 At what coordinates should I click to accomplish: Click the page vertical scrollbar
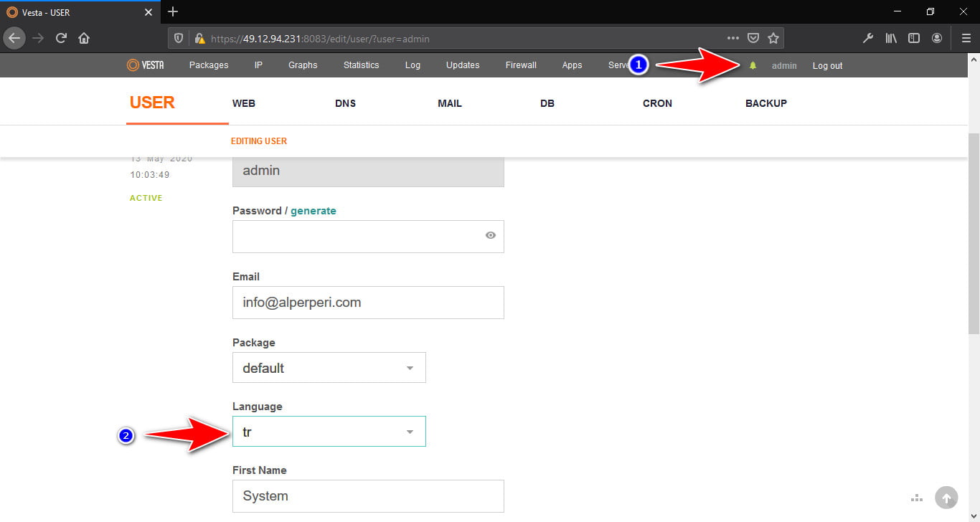(974, 233)
